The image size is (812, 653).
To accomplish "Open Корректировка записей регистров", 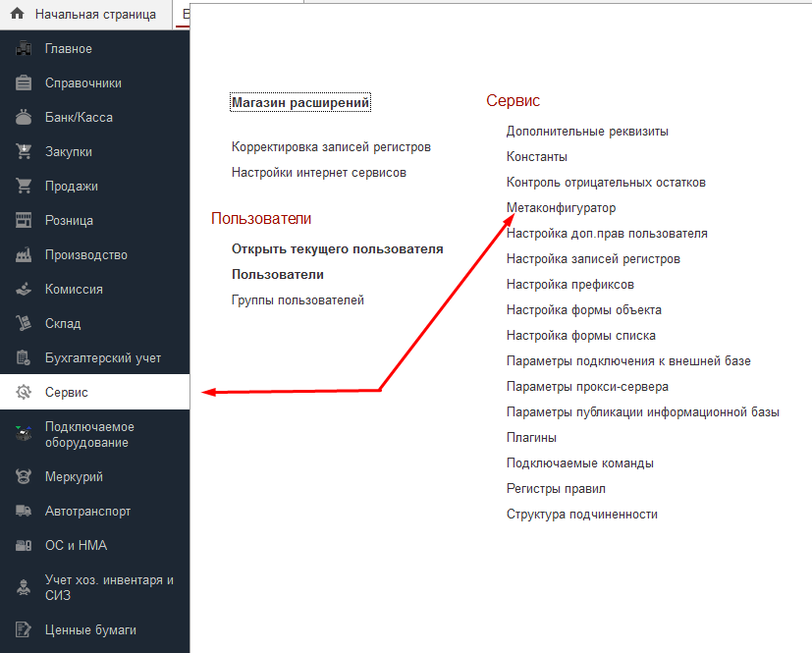I will (331, 147).
